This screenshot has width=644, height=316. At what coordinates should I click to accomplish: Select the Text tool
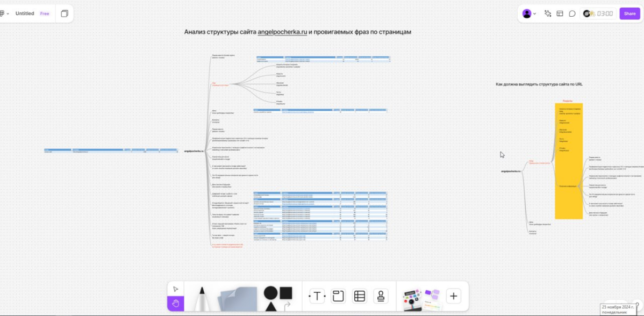(317, 296)
